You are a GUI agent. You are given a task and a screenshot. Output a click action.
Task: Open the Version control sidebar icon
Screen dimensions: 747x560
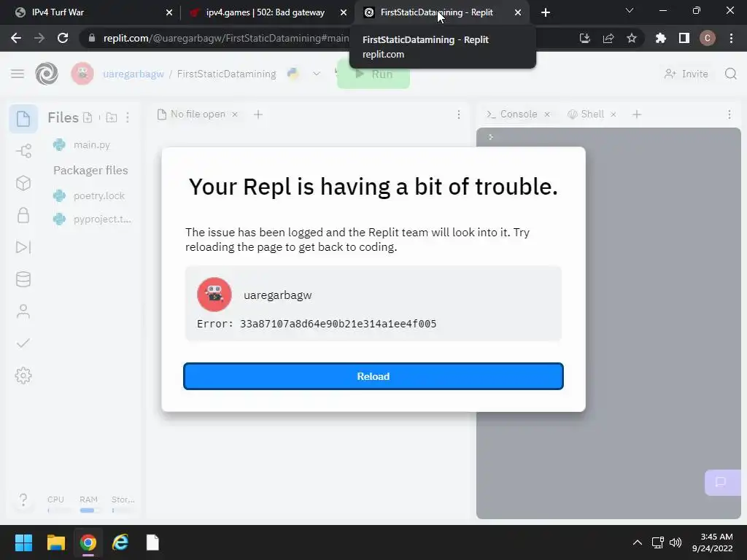(23, 151)
